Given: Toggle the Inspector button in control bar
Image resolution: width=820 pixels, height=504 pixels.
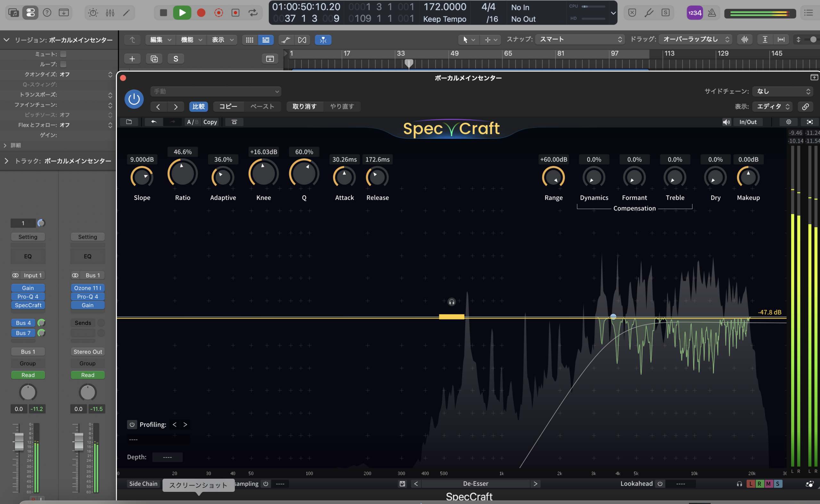Looking at the screenshot, I should [x=30, y=13].
